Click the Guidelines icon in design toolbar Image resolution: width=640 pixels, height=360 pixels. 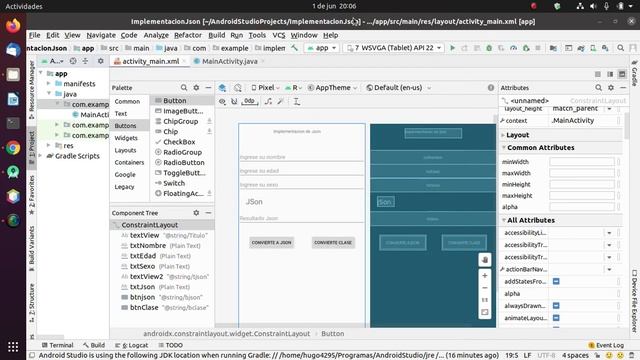pos(297,101)
